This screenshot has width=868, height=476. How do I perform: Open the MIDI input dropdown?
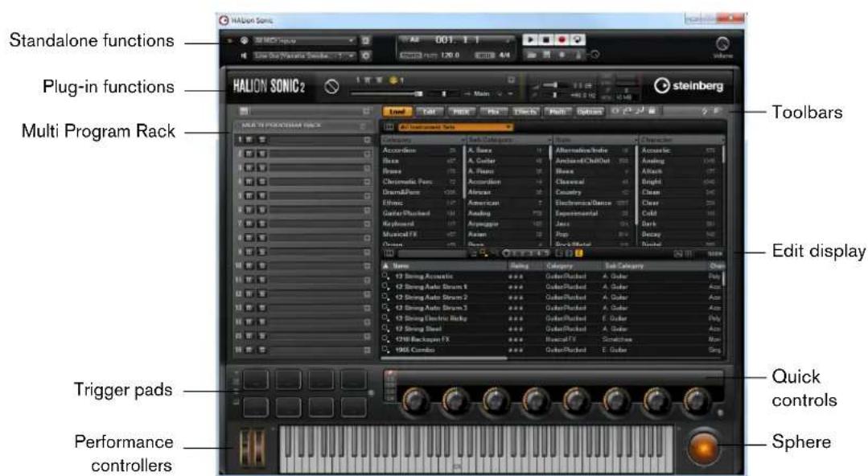pos(304,40)
